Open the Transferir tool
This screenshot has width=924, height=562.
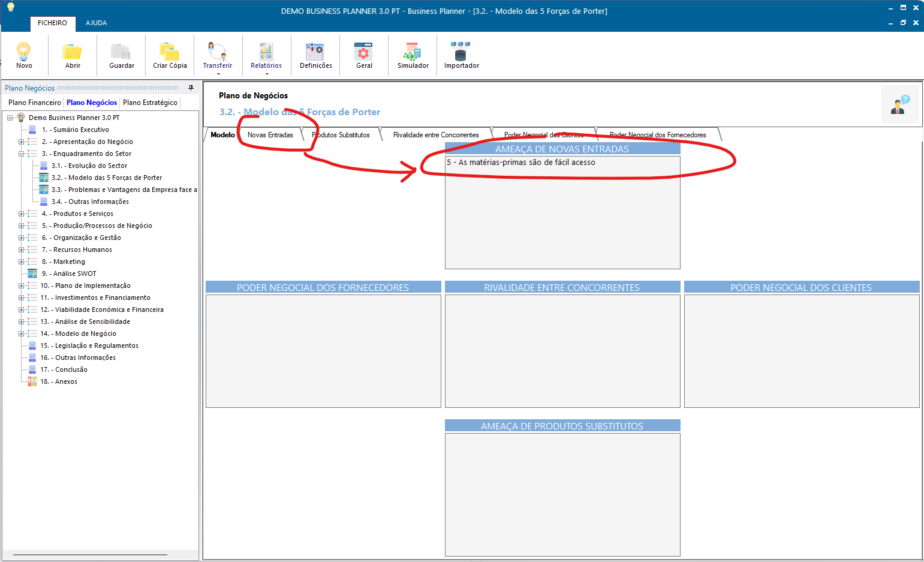217,51
